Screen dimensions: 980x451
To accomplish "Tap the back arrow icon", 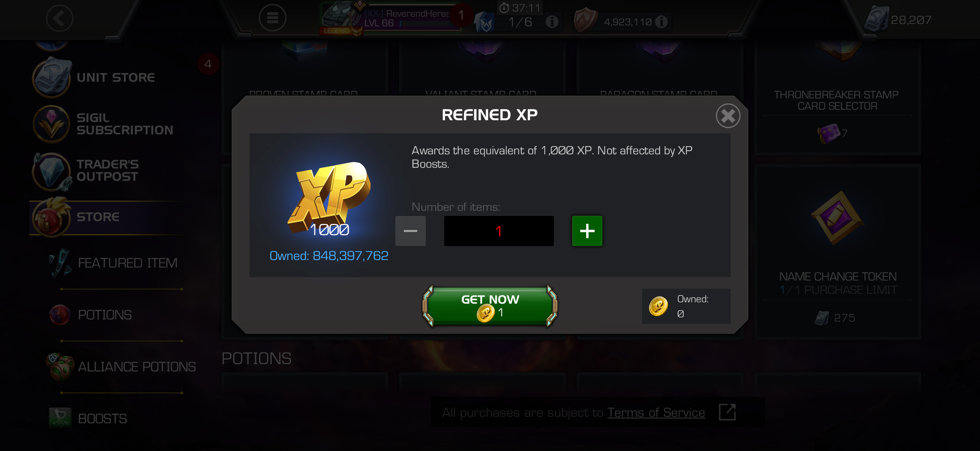I will (x=59, y=18).
